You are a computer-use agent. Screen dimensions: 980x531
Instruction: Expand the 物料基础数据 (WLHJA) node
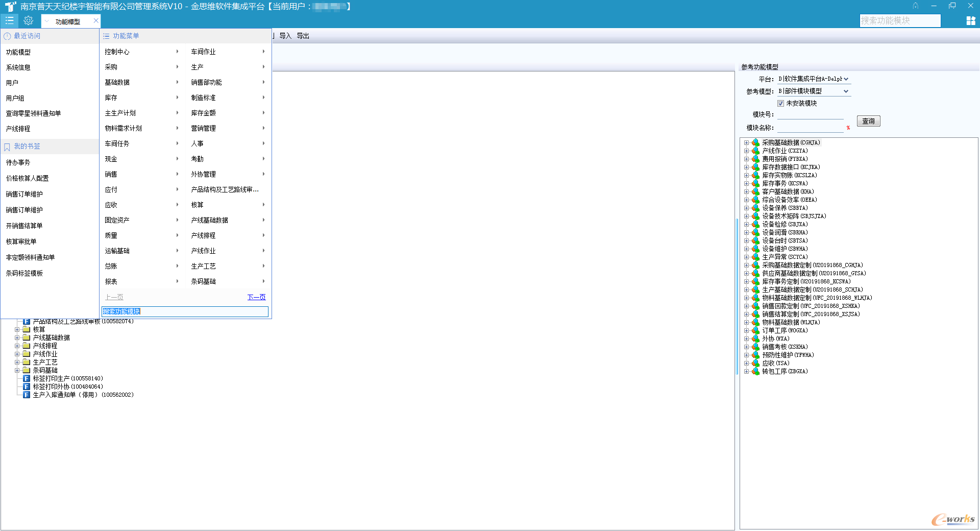coord(746,322)
